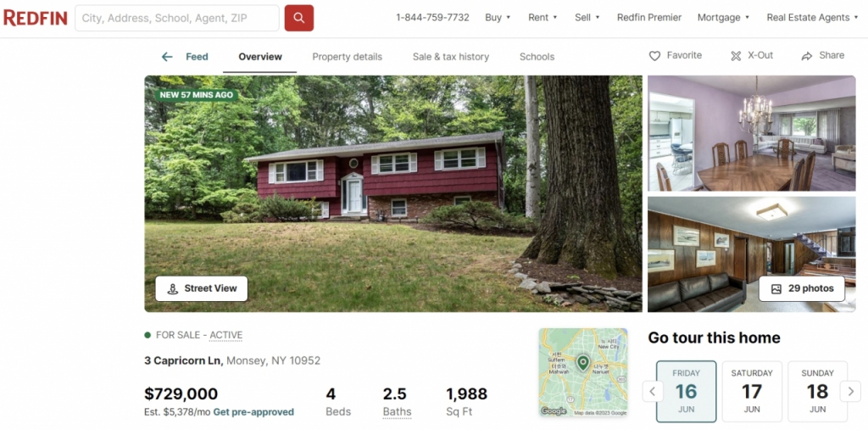
Task: Click the X-Out icon
Action: click(x=736, y=56)
